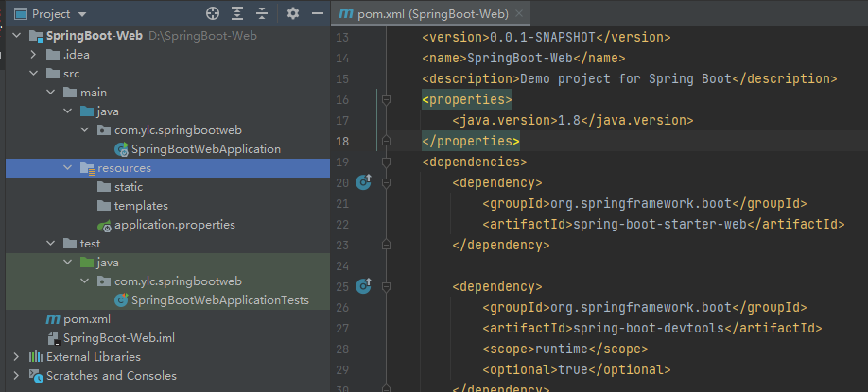Click line number 13 in the gutter

[x=342, y=38]
